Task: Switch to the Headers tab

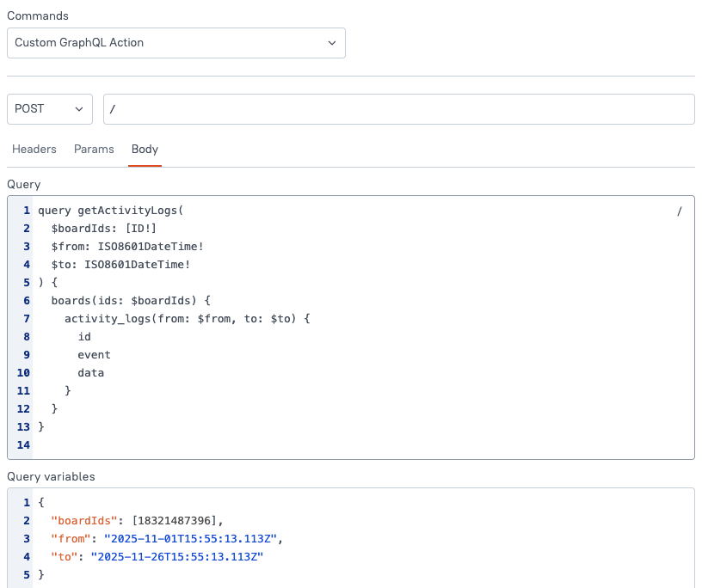Action: click(x=34, y=150)
